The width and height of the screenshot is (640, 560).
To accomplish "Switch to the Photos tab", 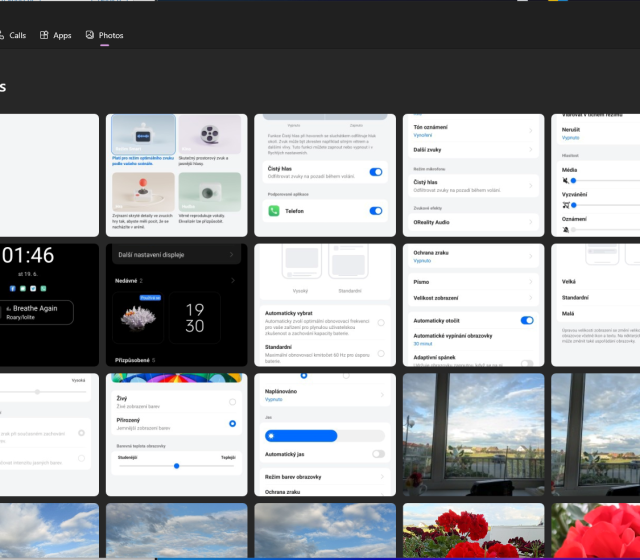I will [111, 35].
